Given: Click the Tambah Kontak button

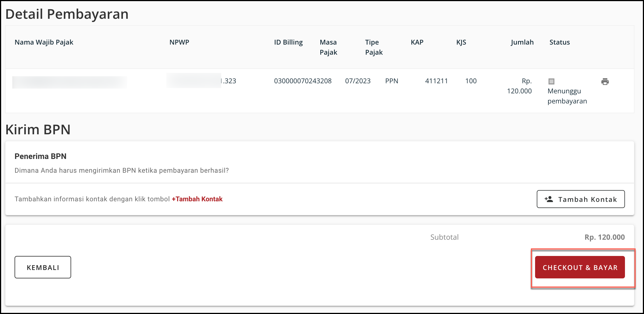Looking at the screenshot, I should [580, 199].
